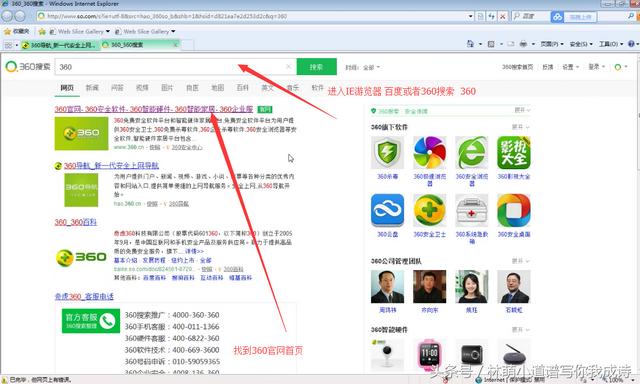The height and width of the screenshot is (384, 640).
Task: Select the 地图 search category tab
Action: click(x=218, y=88)
